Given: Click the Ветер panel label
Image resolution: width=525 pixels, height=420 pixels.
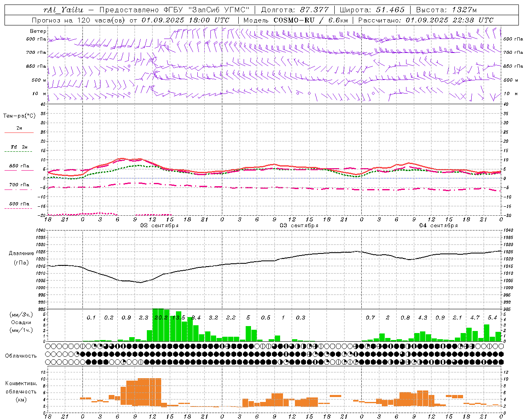Looking at the screenshot, I should pos(38,31).
